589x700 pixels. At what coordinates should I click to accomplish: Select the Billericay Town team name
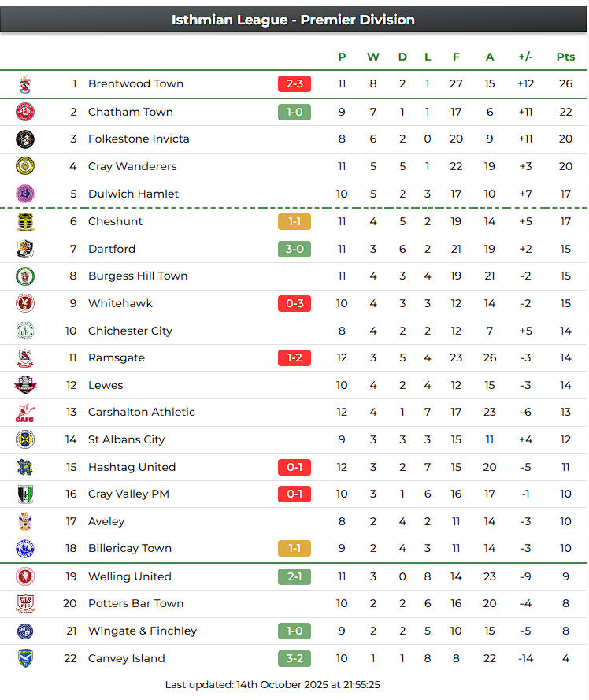[x=130, y=549]
